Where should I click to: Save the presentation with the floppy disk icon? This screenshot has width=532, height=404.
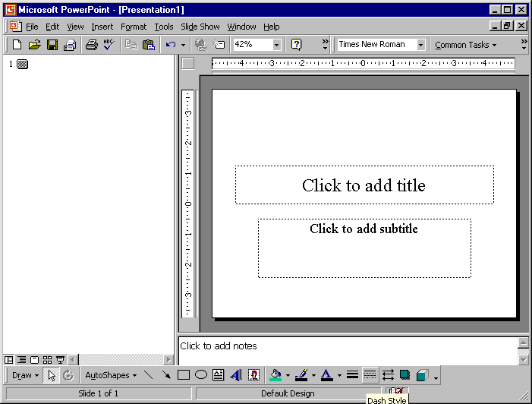52,45
